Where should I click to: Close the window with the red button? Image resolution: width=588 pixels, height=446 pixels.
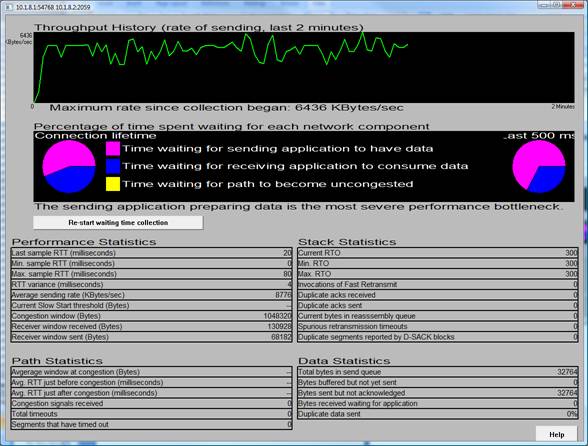[573, 5]
